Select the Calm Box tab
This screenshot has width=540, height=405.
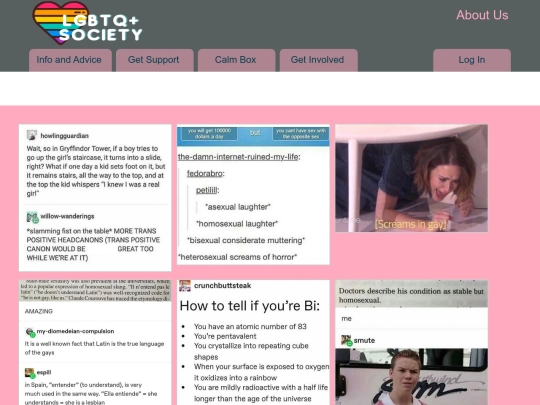[x=237, y=60]
